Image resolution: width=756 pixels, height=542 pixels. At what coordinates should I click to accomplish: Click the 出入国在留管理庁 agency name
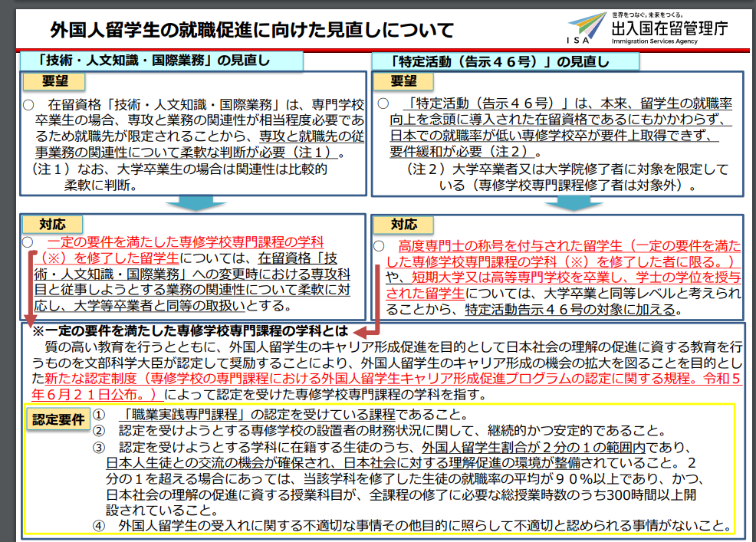[669, 28]
